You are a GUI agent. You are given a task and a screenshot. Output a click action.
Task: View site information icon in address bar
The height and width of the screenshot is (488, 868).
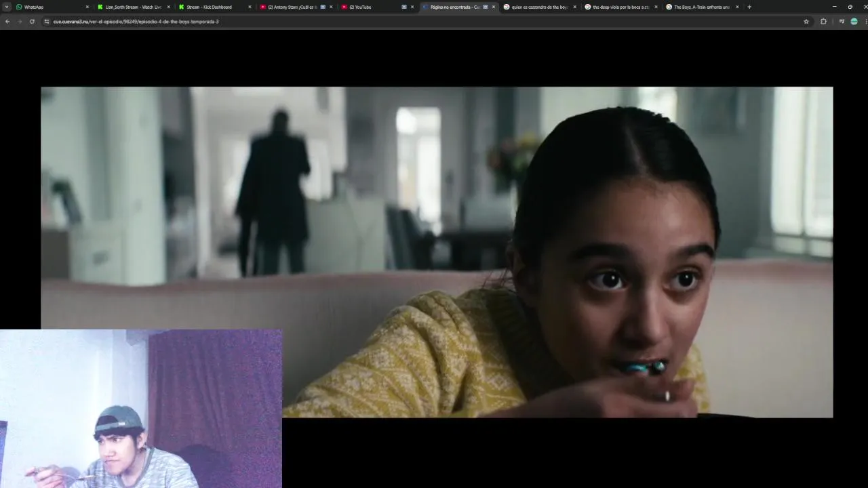coord(47,21)
